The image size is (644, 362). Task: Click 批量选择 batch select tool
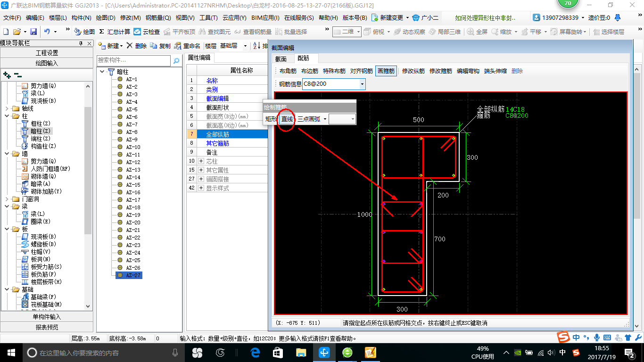click(x=291, y=32)
